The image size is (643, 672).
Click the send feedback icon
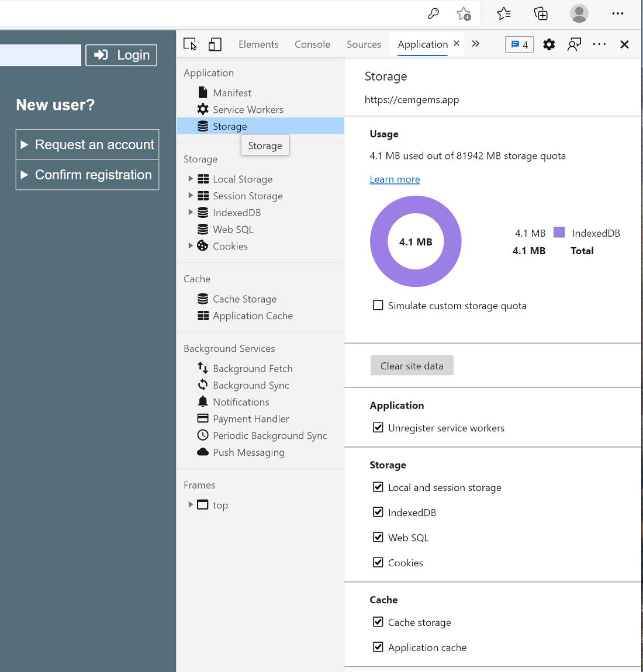click(574, 44)
